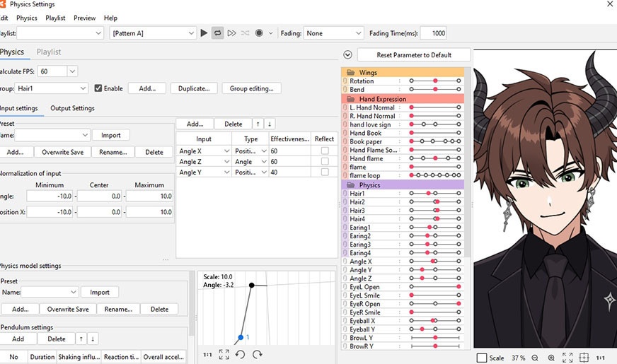The image size is (617, 364).
Task: Toggle the Enable checkbox for group
Action: pos(98,88)
